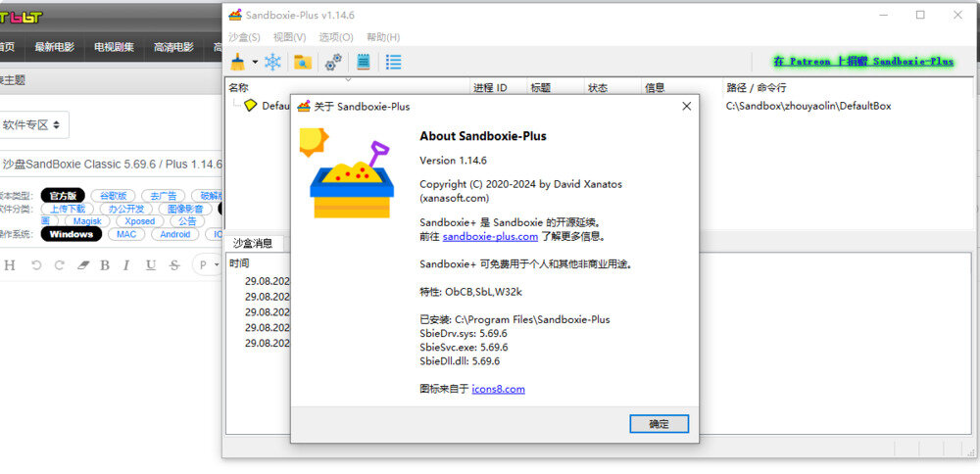980x474 pixels.
Task: Click the Version 1.14.6 text in About dialog
Action: click(x=453, y=161)
